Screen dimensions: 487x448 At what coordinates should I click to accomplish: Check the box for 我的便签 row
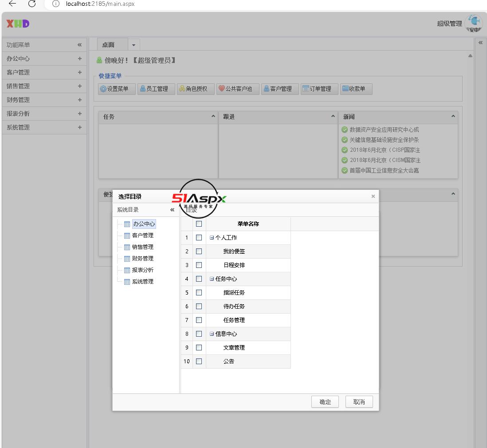coord(199,252)
